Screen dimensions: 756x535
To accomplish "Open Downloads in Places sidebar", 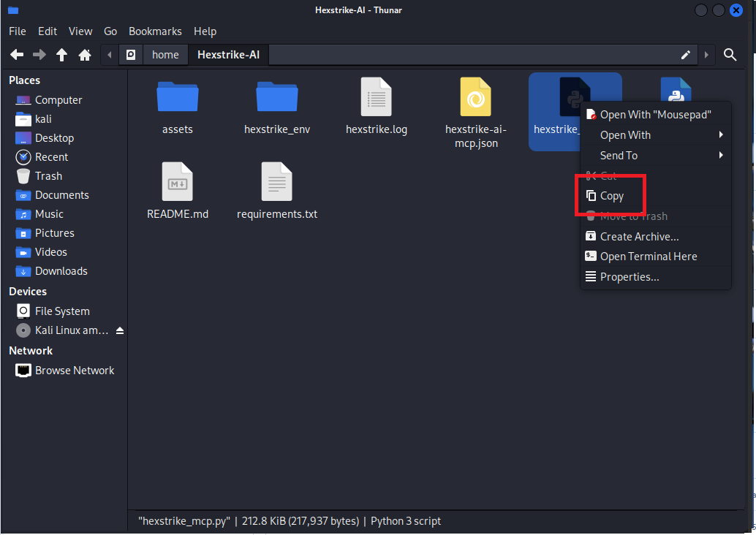I will coord(61,271).
